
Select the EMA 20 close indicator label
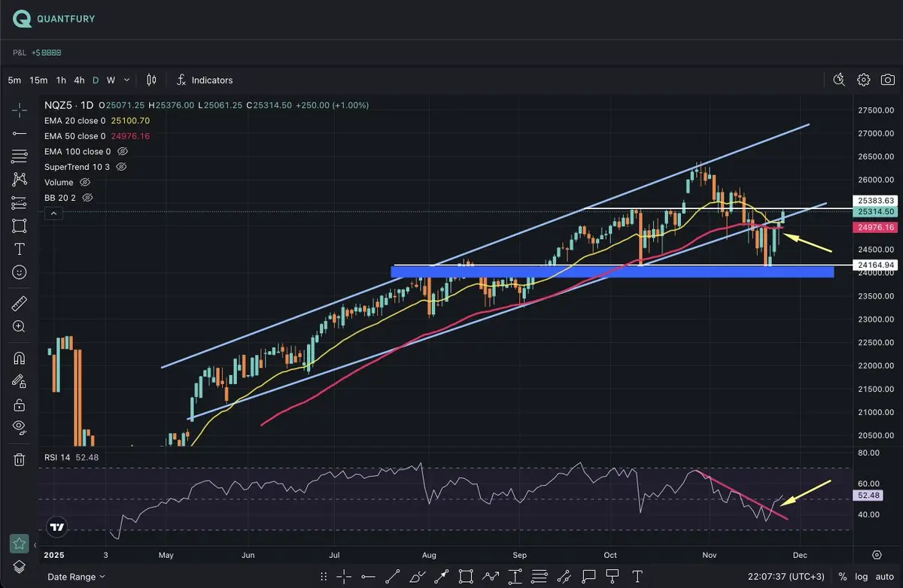click(x=74, y=120)
